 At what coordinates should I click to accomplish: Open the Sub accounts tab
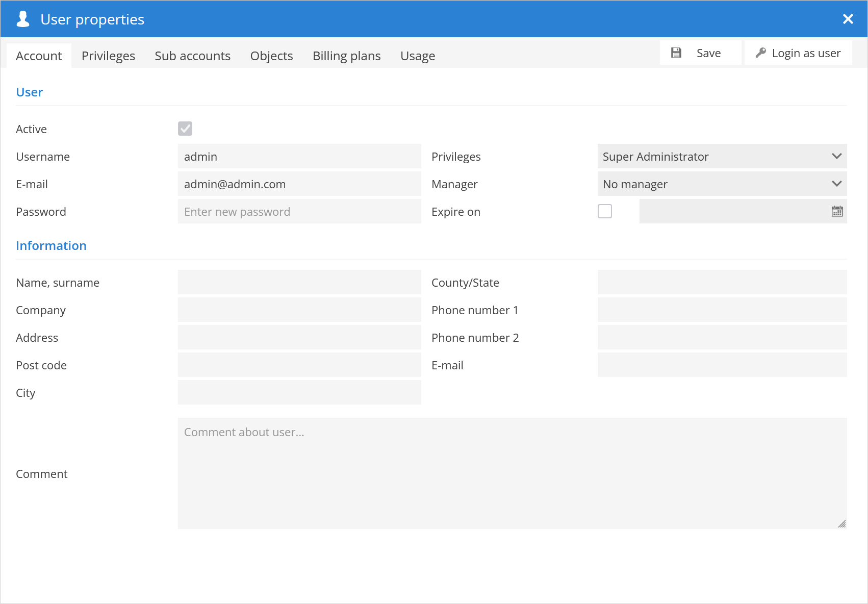coord(192,56)
